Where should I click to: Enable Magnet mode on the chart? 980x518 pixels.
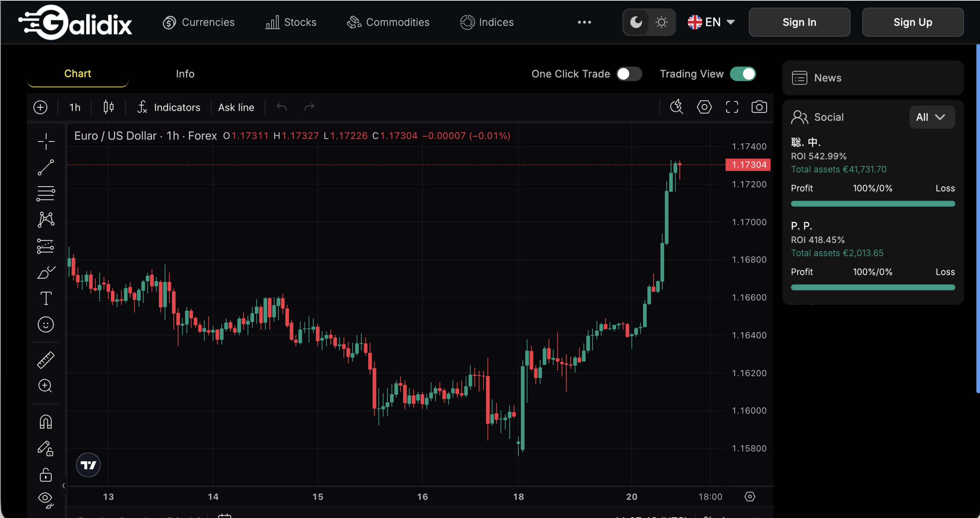pyautogui.click(x=46, y=421)
